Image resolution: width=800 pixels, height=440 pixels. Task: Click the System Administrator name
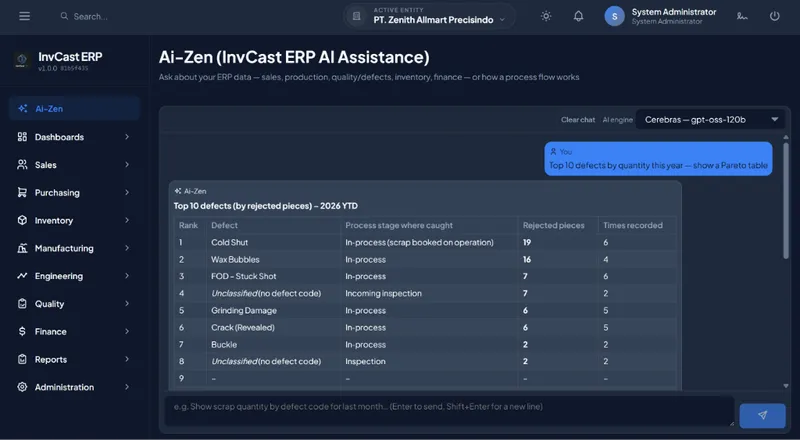(673, 12)
